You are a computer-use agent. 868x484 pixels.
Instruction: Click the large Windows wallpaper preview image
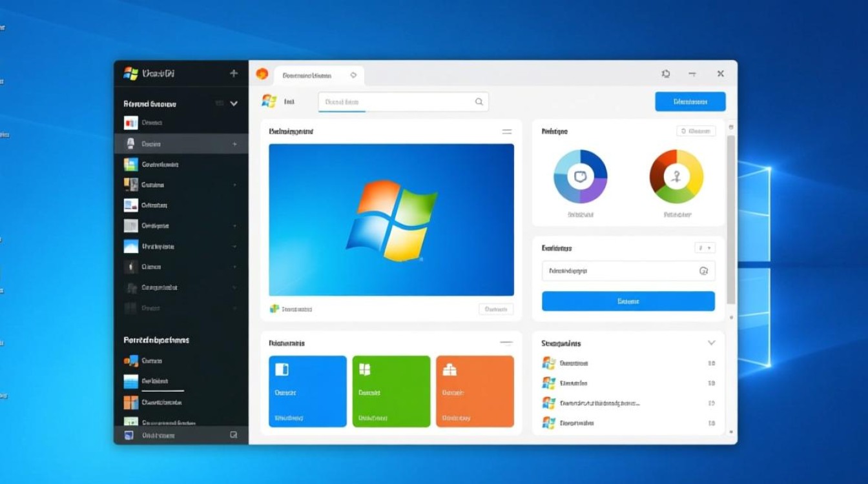coord(391,219)
